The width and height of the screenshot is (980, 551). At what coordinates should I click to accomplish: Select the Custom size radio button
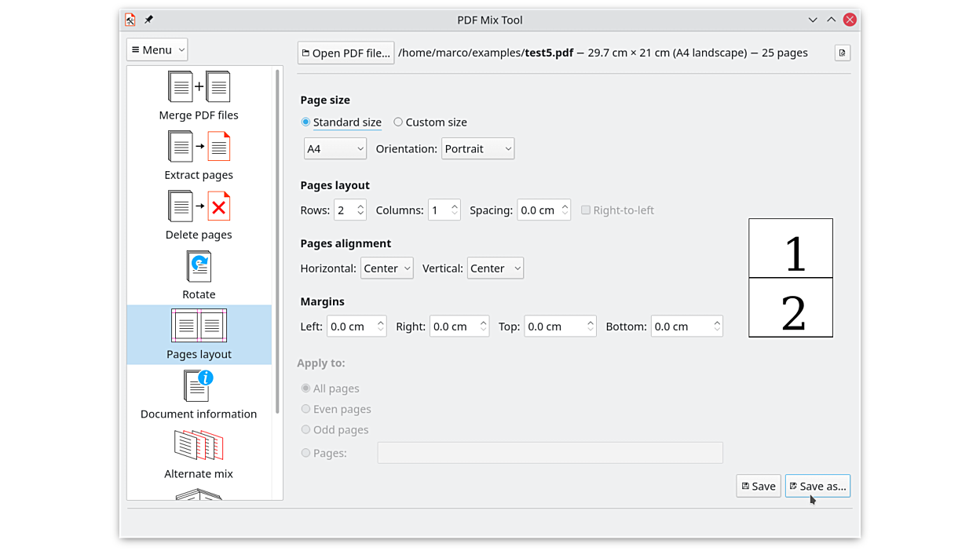click(398, 122)
